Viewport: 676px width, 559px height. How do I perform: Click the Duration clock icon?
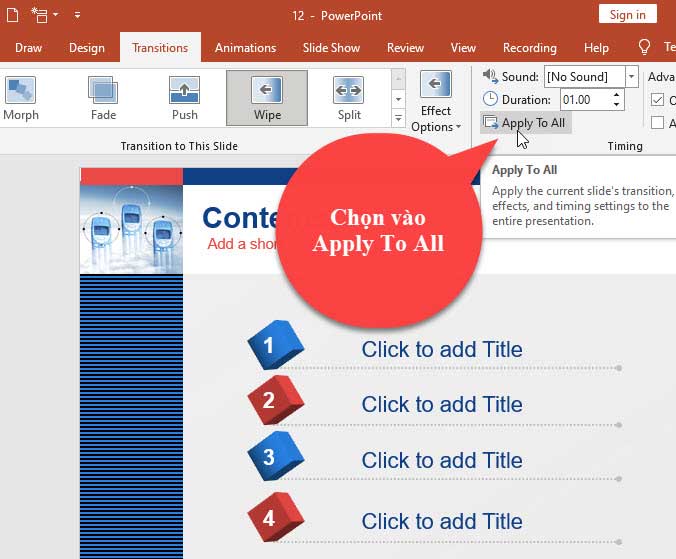click(x=490, y=99)
